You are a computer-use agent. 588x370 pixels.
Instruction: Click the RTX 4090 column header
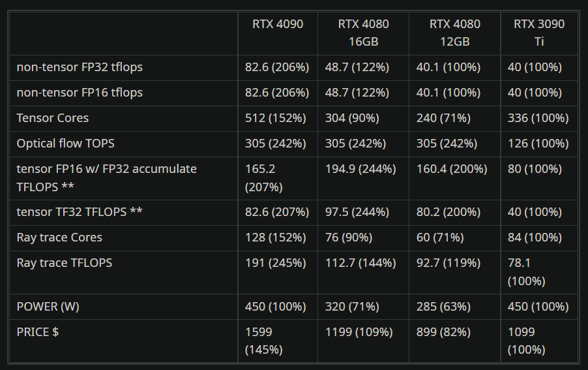tap(278, 24)
